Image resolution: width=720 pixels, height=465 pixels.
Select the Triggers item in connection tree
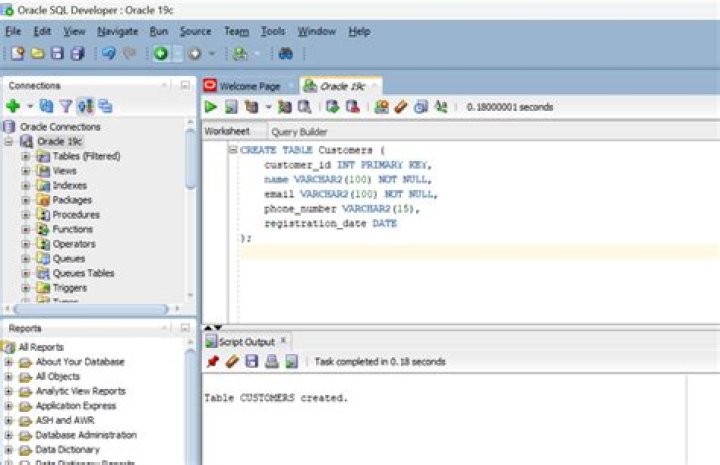(x=69, y=287)
